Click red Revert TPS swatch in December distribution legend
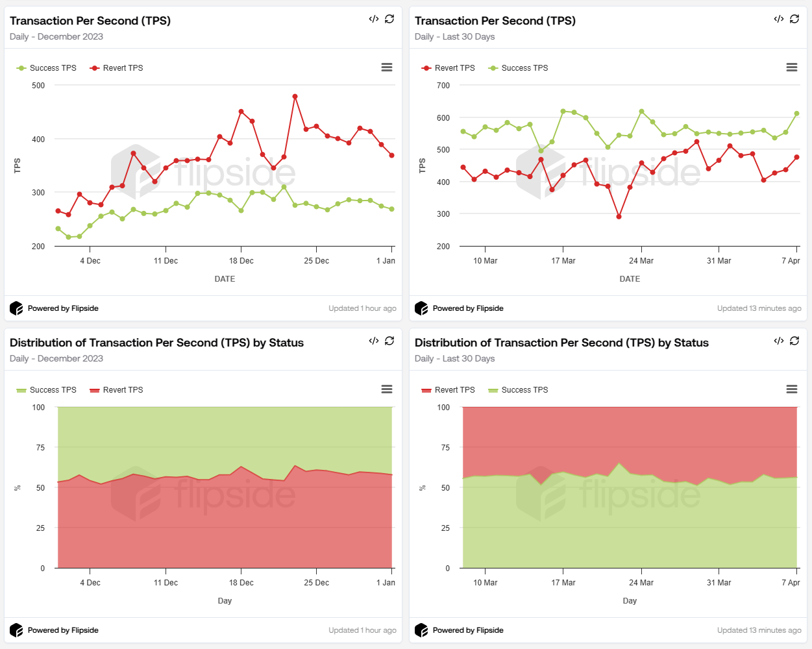812x649 pixels. pyautogui.click(x=95, y=390)
